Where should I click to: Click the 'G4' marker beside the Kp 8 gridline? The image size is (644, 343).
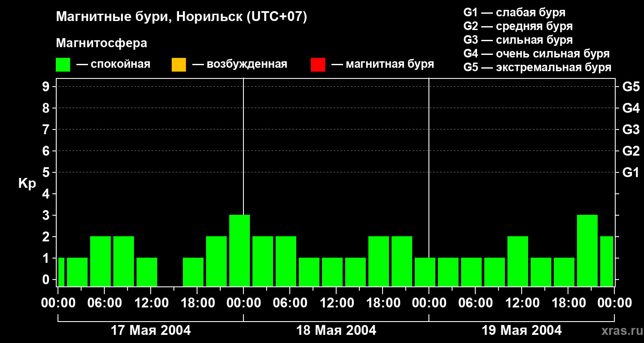(631, 108)
